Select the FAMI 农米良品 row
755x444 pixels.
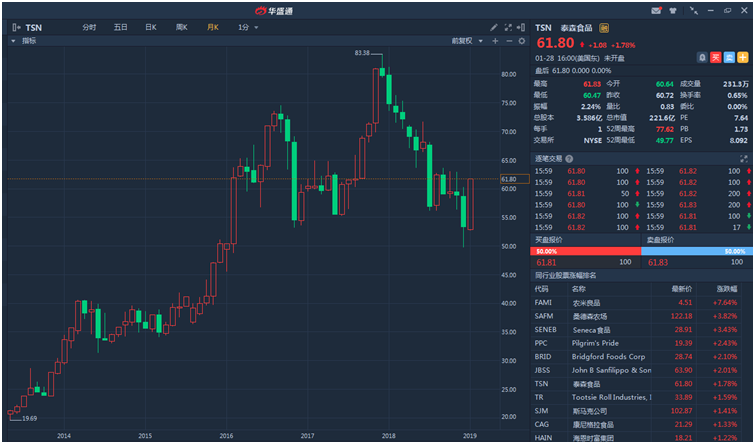click(641, 303)
